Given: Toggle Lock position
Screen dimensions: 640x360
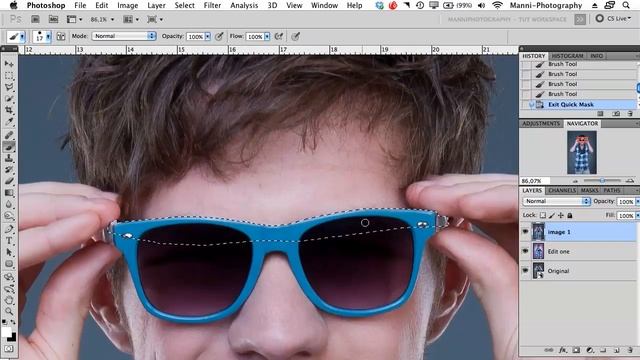Looking at the screenshot, I should 561,215.
